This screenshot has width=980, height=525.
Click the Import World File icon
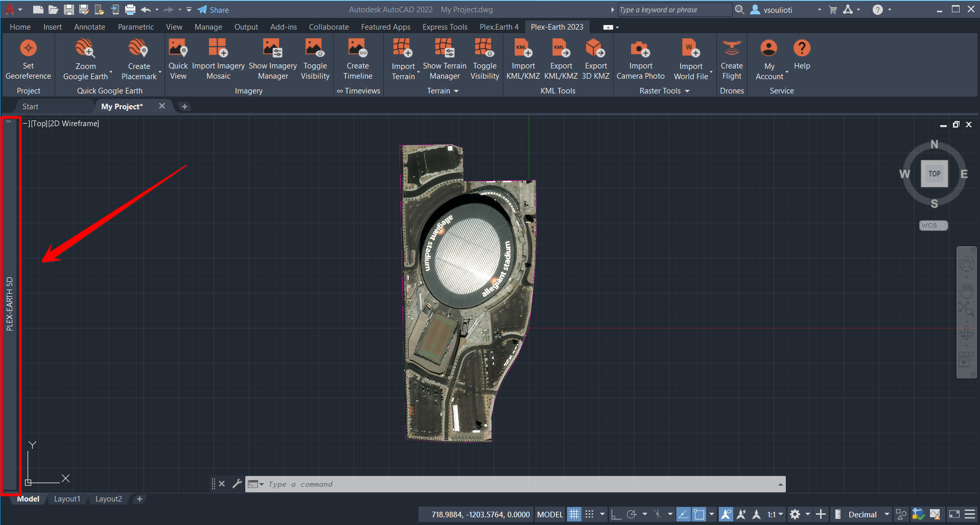tap(691, 48)
